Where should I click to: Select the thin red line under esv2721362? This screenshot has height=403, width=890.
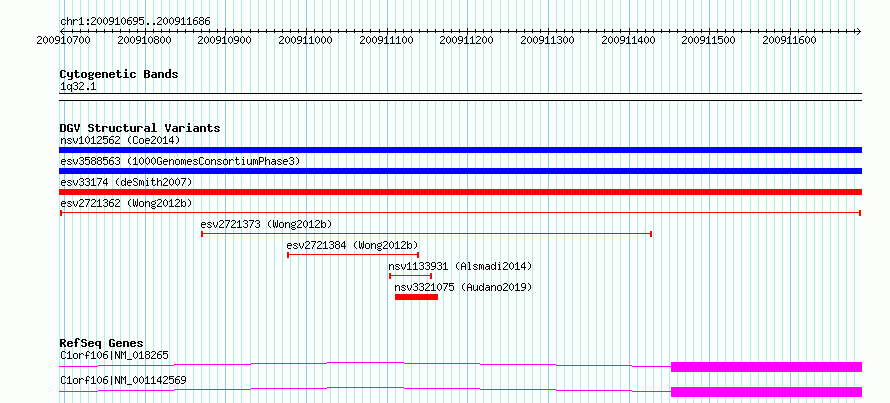[x=460, y=213]
